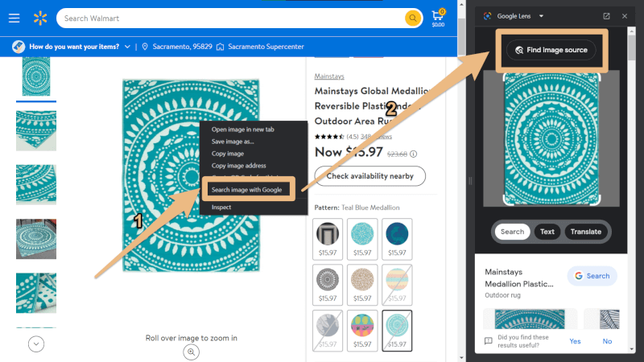Click the Google Lens logo icon

tap(488, 16)
